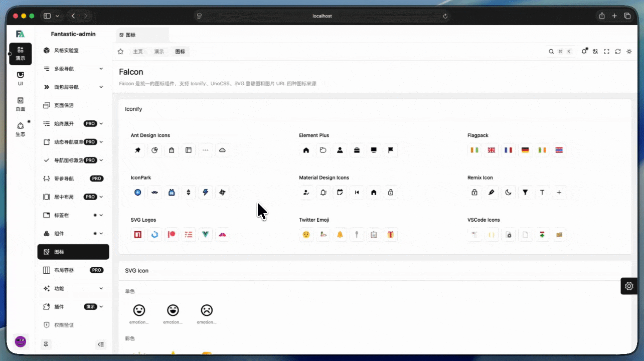644x361 pixels.
Task: Expand the 功能 sidebar menu
Action: pos(73,288)
